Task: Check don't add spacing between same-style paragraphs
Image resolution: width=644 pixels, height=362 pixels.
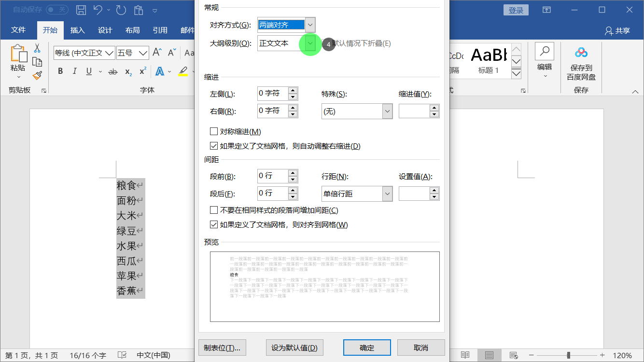Action: (x=214, y=210)
